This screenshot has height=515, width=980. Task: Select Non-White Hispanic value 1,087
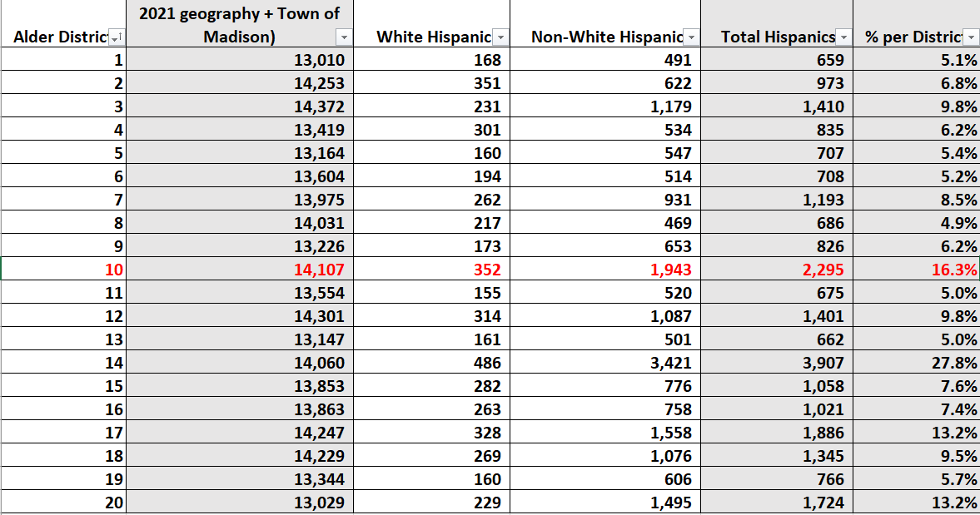pyautogui.click(x=605, y=316)
